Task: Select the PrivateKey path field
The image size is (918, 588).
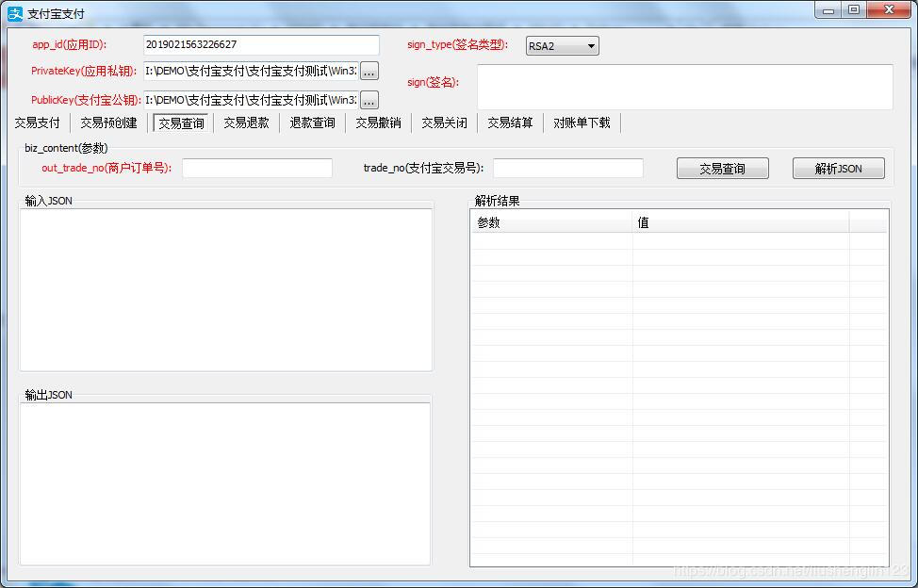Action: click(x=251, y=72)
